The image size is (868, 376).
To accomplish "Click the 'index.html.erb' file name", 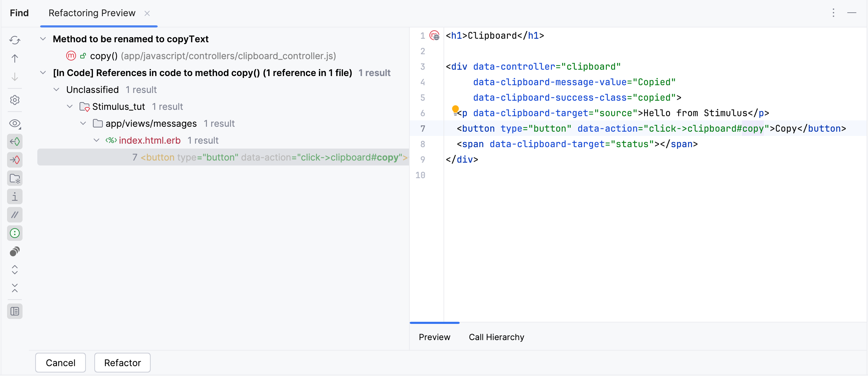I will [150, 140].
